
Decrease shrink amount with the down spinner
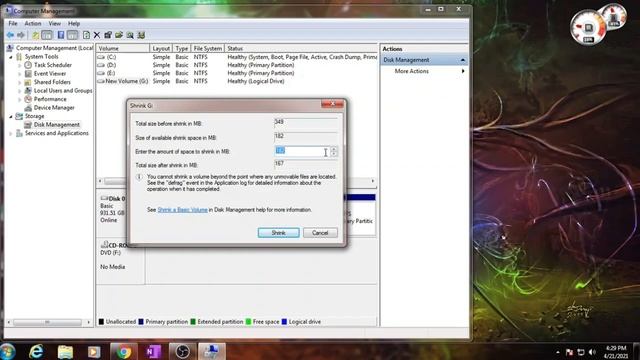point(334,154)
